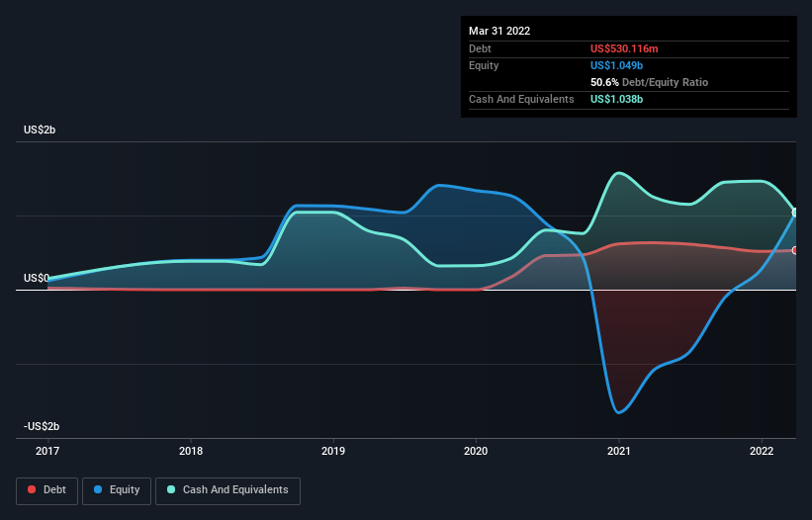Viewport: 812px width, 520px height.
Task: Toggle the Debt series legend button
Action: 47,490
